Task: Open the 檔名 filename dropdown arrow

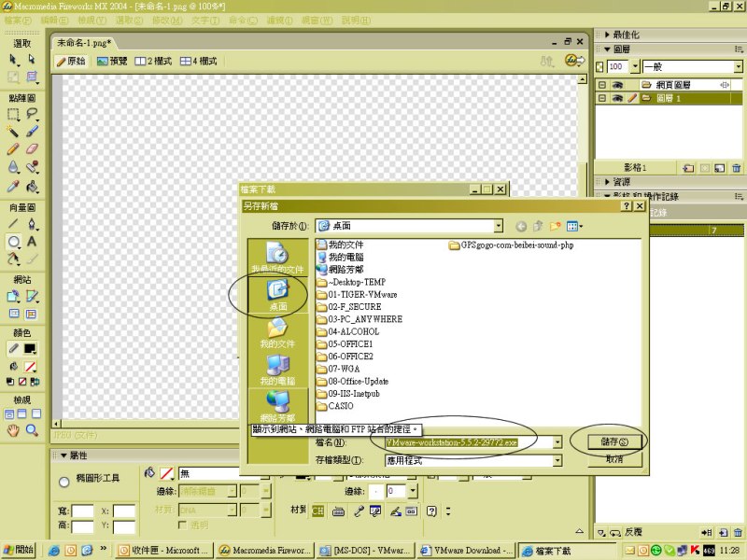Action: (557, 442)
